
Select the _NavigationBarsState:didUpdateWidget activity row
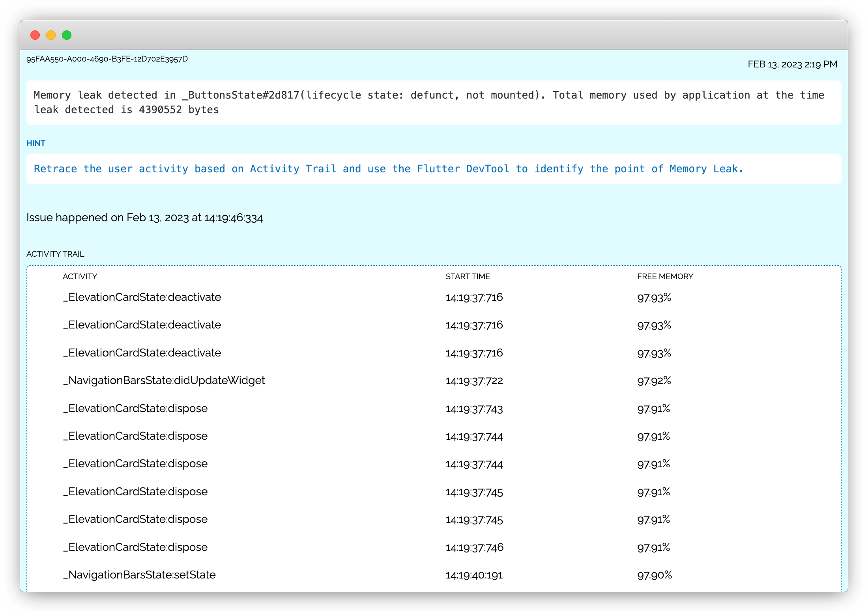[x=163, y=381]
